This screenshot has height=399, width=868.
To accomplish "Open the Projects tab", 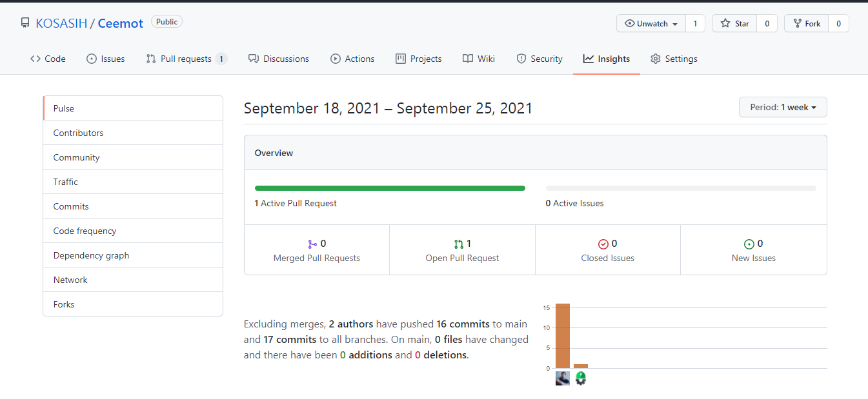I will 419,59.
